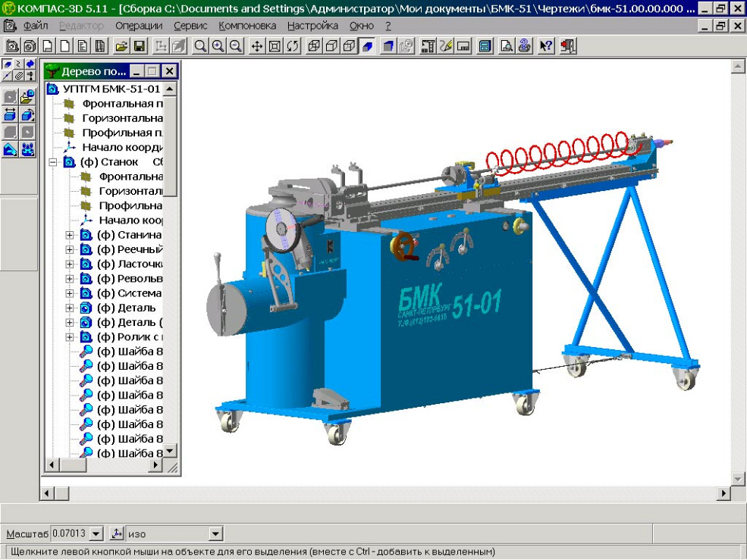Screen dimensions: 747x560
Task: Select the Pan view arrows tool
Action: point(257,46)
